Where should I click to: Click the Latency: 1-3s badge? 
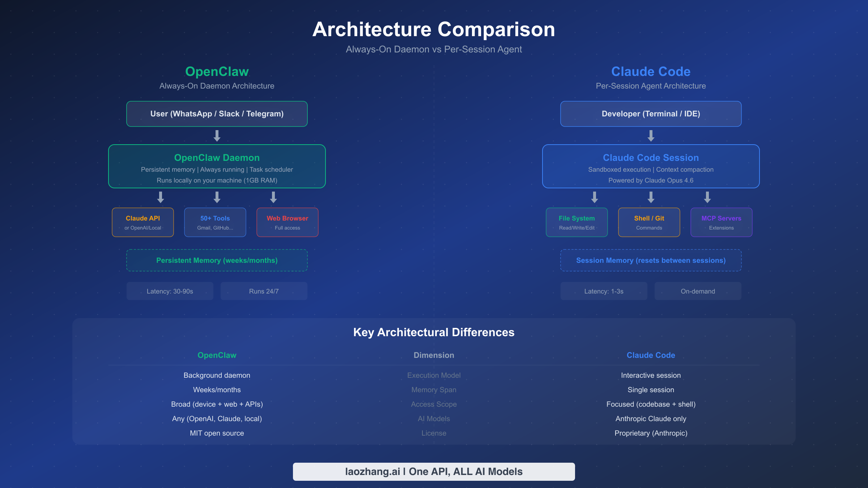pyautogui.click(x=604, y=291)
